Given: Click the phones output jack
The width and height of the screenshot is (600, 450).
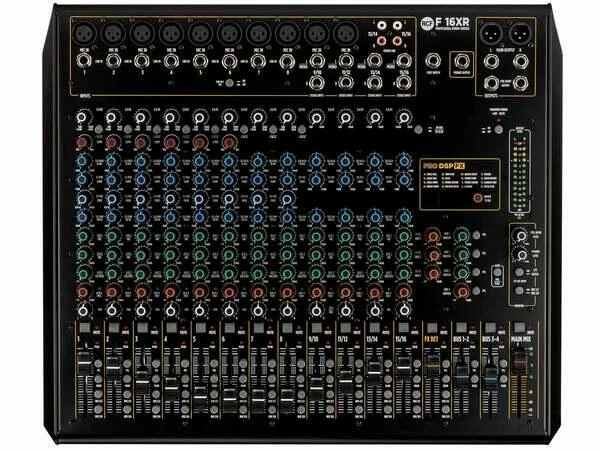Looking at the screenshot, I should (461, 61).
